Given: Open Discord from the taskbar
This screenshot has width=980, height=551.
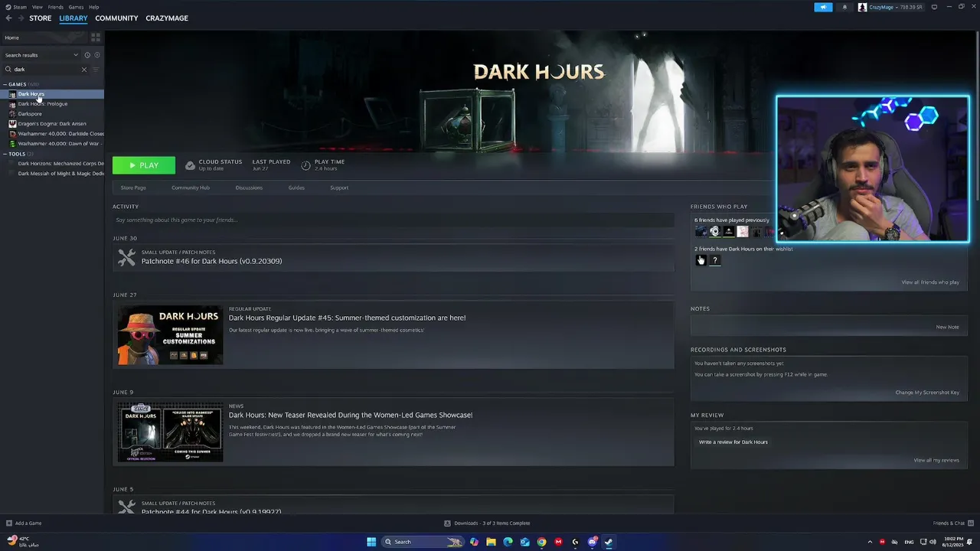Looking at the screenshot, I should 592,542.
